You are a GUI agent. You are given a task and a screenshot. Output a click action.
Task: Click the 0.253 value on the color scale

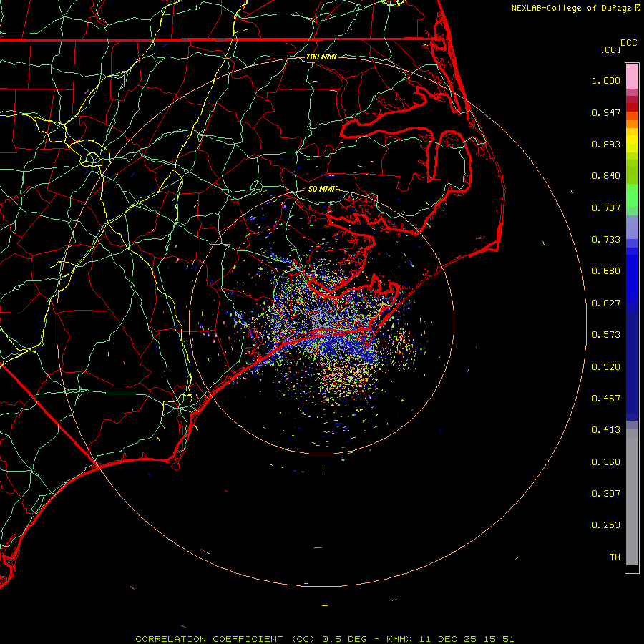click(606, 525)
